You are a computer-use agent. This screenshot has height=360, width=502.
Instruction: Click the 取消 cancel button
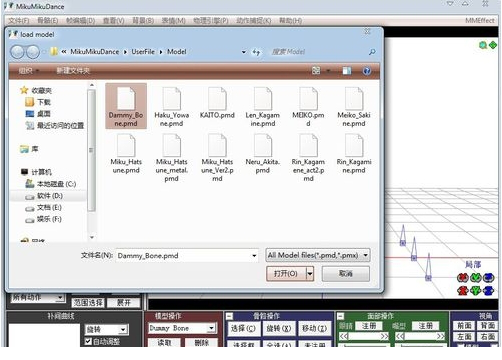point(346,274)
